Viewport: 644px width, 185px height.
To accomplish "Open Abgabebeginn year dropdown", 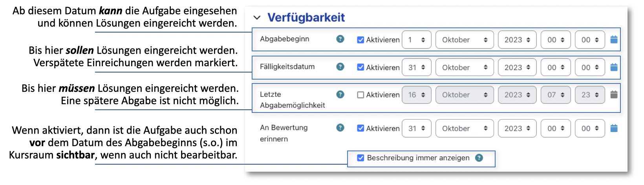I will [517, 40].
